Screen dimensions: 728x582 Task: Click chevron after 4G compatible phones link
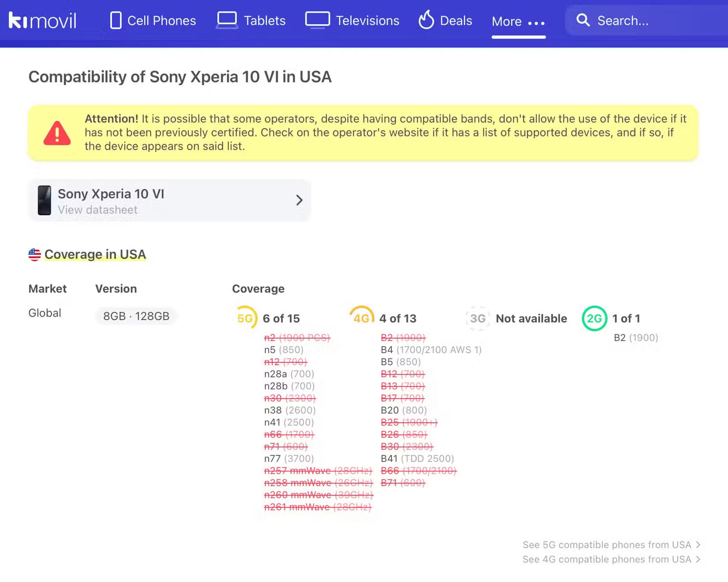click(x=698, y=559)
